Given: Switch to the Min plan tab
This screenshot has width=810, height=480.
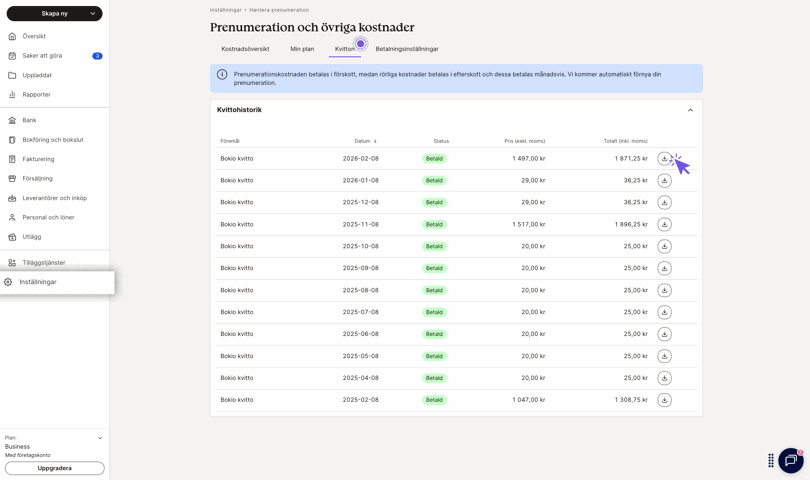Looking at the screenshot, I should click(302, 49).
